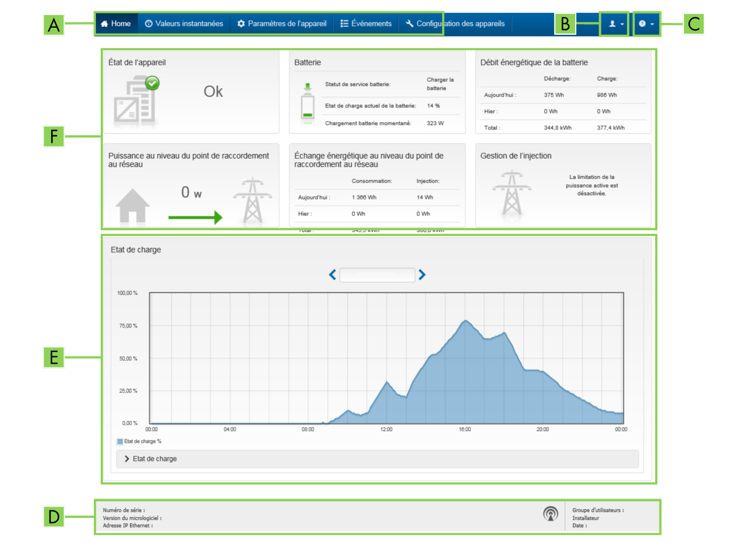The image size is (756, 554).
Task: Click the pylon icon in grid power tile
Action: point(253,200)
